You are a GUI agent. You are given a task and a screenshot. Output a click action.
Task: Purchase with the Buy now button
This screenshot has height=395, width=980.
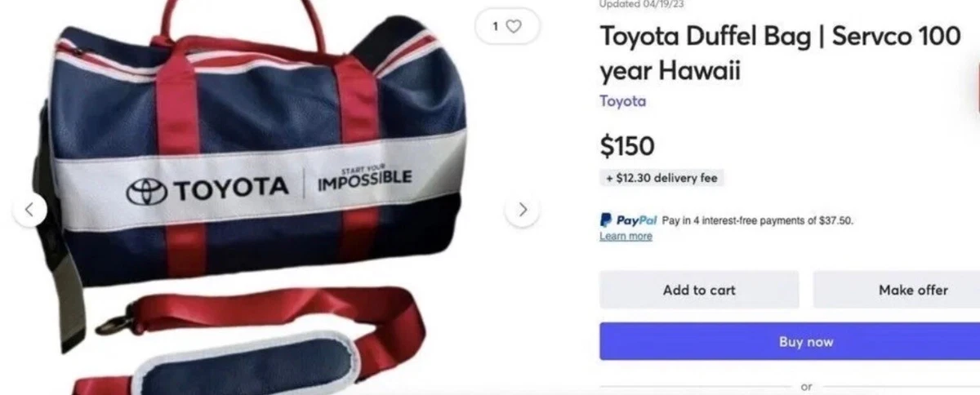click(x=790, y=341)
